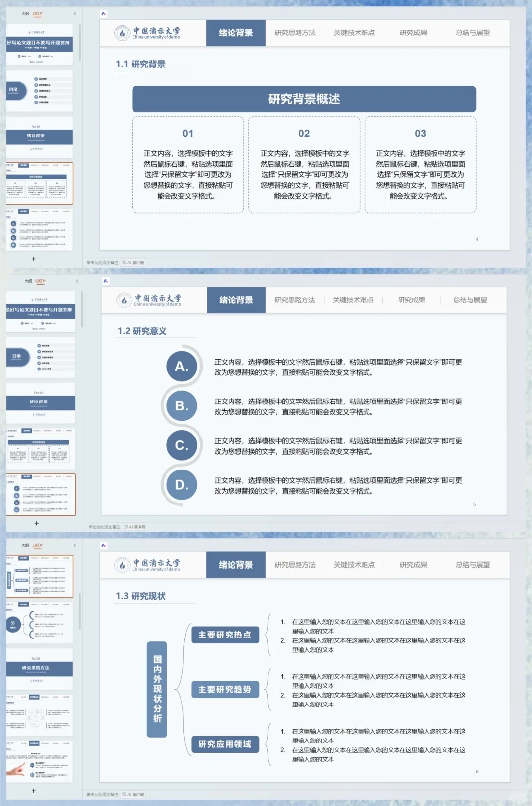
Task: Click the D. circle on the 1.2 研究意义 slide
Action: pyautogui.click(x=182, y=485)
